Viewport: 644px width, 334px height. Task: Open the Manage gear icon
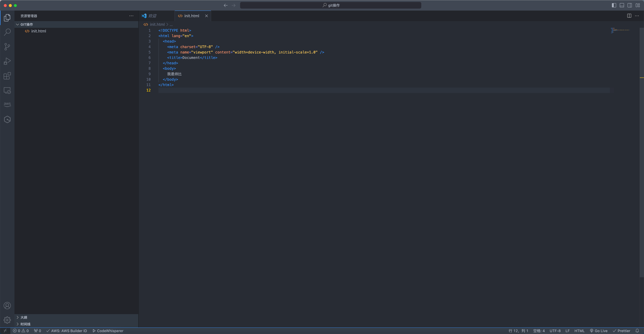tap(7, 320)
